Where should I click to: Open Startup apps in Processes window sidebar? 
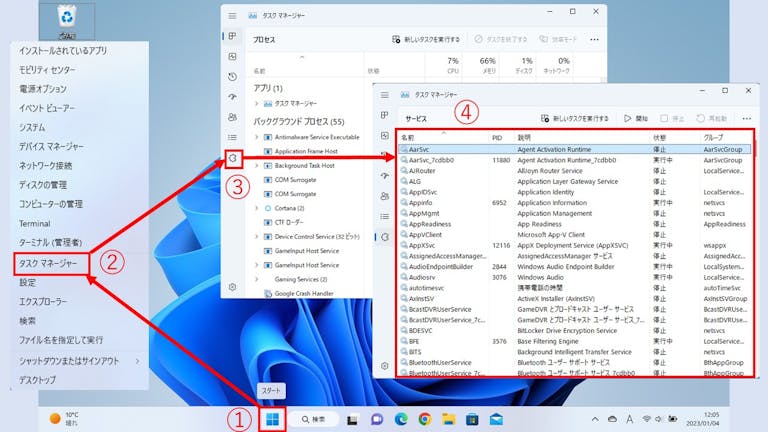[x=233, y=97]
